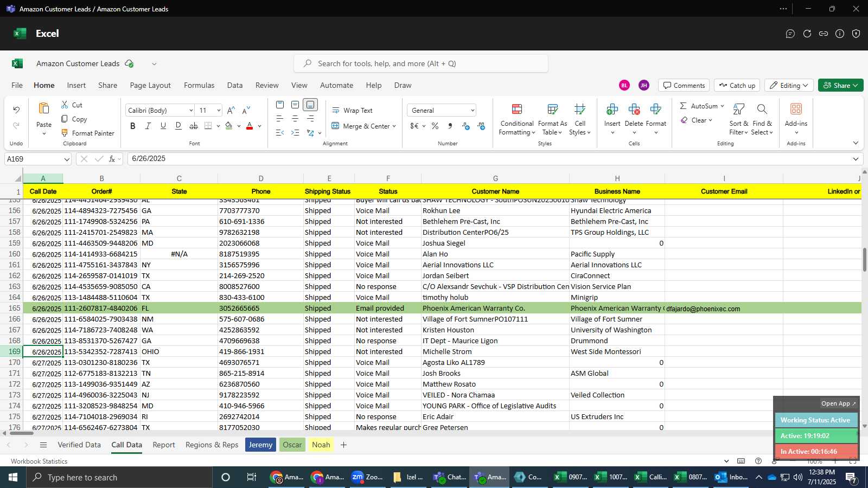Apply borders with the Borders icon
This screenshot has height=488, width=868.
(x=208, y=126)
